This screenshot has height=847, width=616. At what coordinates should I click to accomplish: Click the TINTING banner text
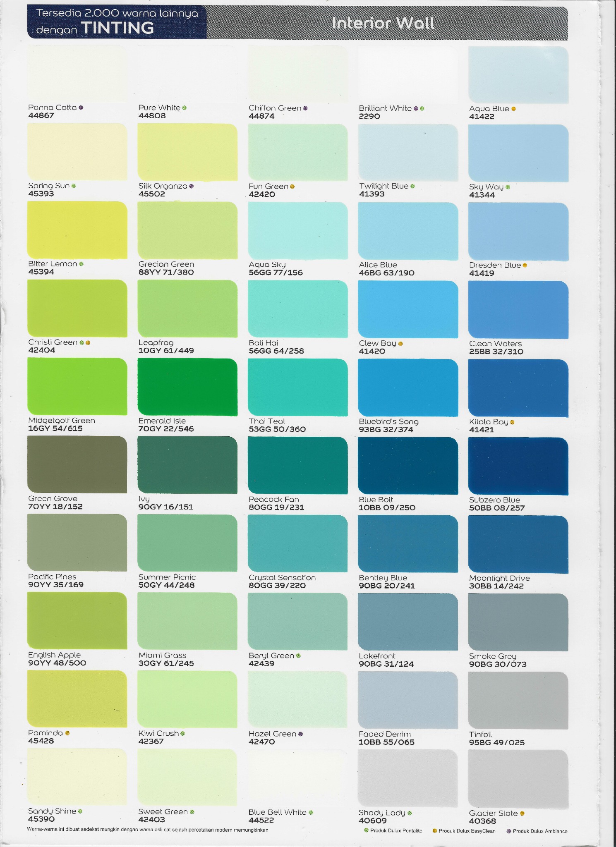coord(117,28)
